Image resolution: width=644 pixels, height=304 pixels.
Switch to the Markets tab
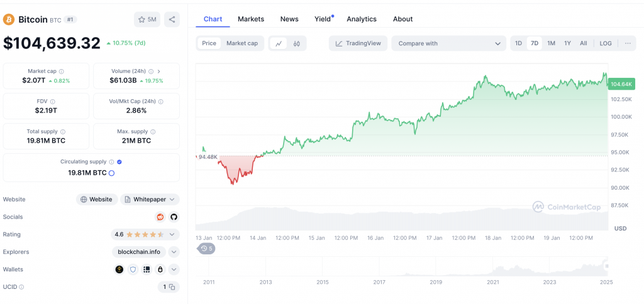click(251, 19)
